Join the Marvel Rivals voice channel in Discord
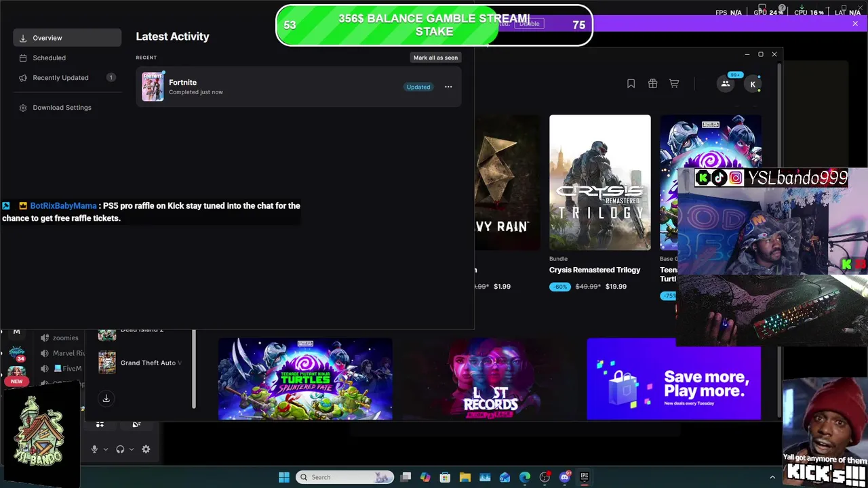Image resolution: width=868 pixels, height=488 pixels. [x=62, y=353]
